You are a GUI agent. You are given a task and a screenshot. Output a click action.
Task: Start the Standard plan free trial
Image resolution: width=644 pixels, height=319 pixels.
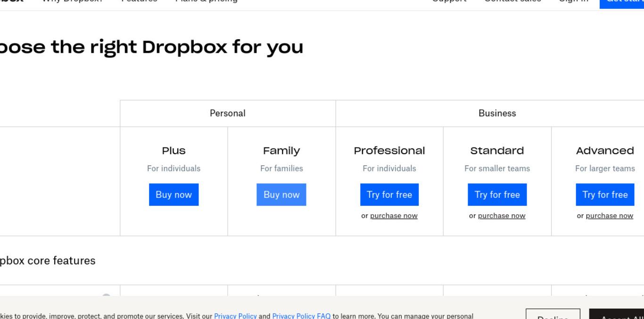point(497,195)
